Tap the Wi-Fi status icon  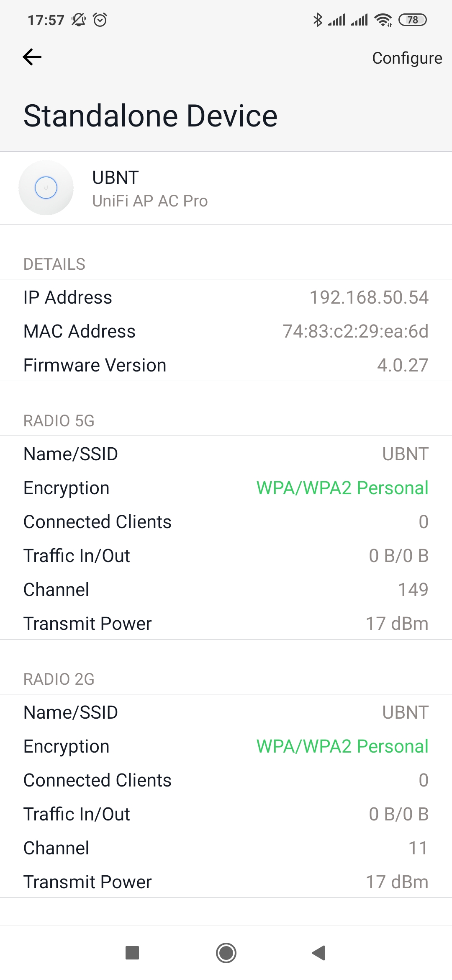point(383,20)
